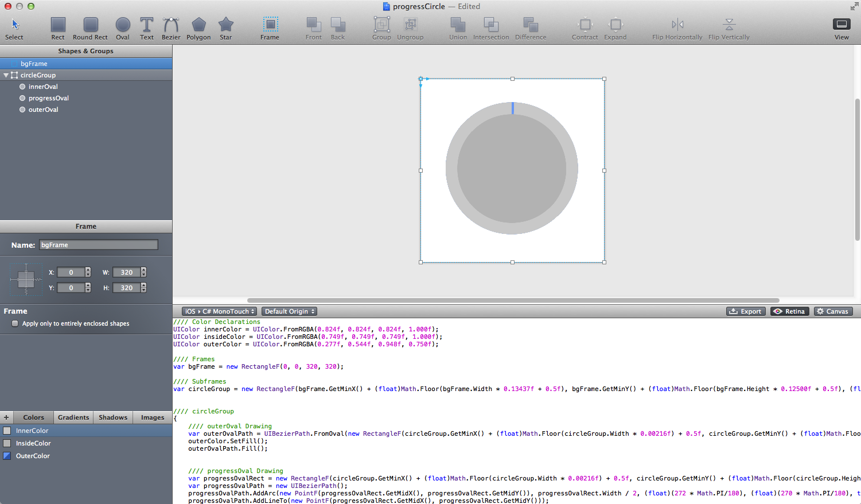
Task: Click the Expand toolbar icon
Action: [x=615, y=29]
